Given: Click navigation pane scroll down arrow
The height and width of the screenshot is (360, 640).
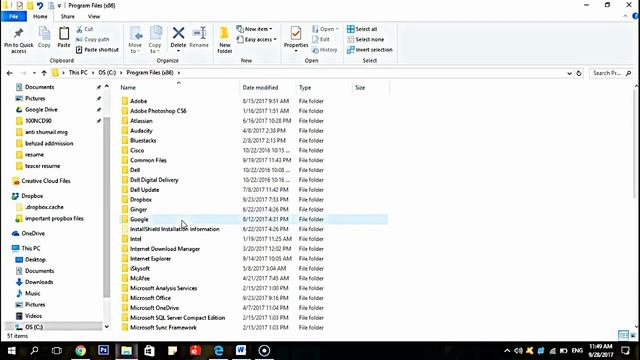Looking at the screenshot, I should (x=107, y=327).
